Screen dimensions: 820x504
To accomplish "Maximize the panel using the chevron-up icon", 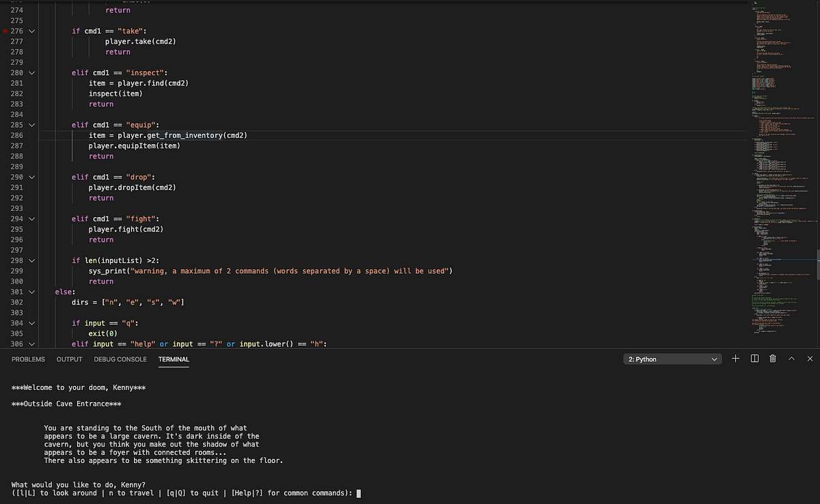I will tap(791, 358).
